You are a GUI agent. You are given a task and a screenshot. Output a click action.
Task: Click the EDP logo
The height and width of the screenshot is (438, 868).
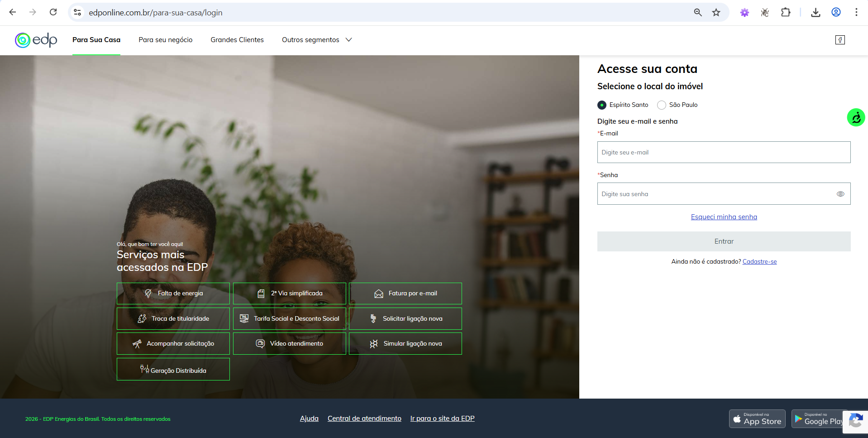[36, 40]
